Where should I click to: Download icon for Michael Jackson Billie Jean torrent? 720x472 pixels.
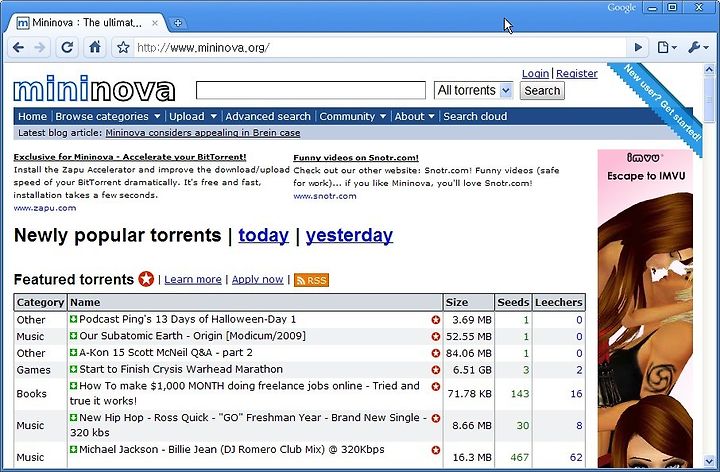73,449
